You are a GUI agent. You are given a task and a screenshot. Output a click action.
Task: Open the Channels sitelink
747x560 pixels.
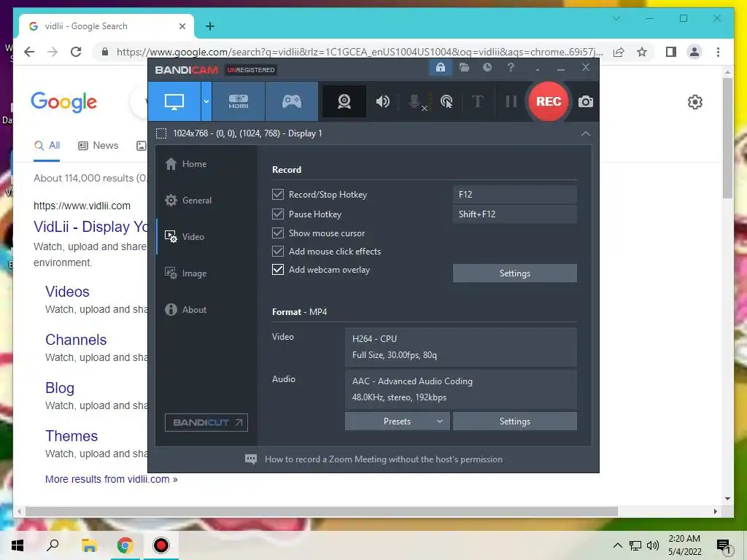click(x=76, y=340)
